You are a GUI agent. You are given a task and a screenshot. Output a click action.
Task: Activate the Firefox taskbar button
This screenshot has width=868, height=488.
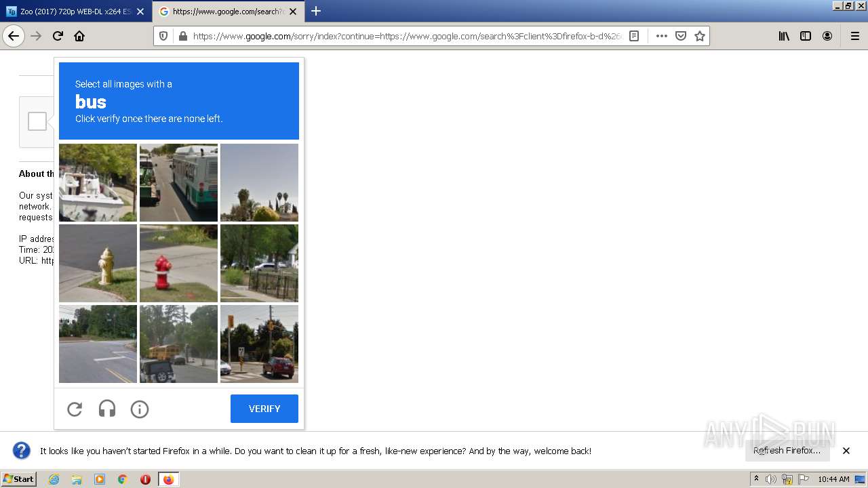click(169, 479)
